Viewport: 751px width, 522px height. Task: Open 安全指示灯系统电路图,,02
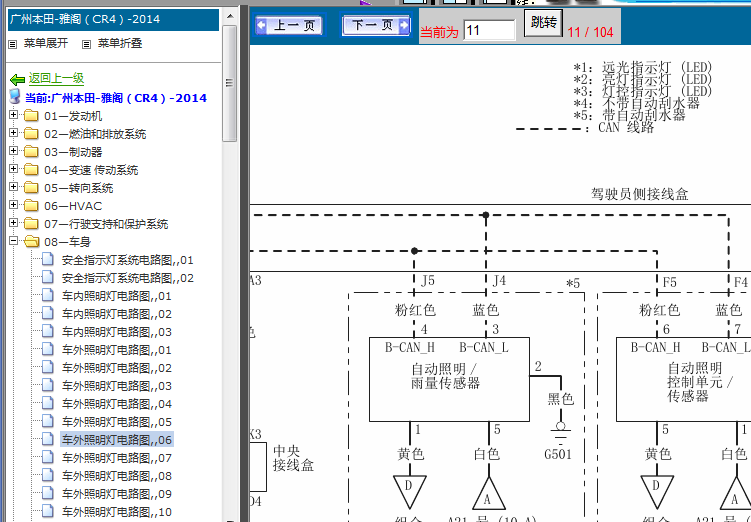click(127, 278)
